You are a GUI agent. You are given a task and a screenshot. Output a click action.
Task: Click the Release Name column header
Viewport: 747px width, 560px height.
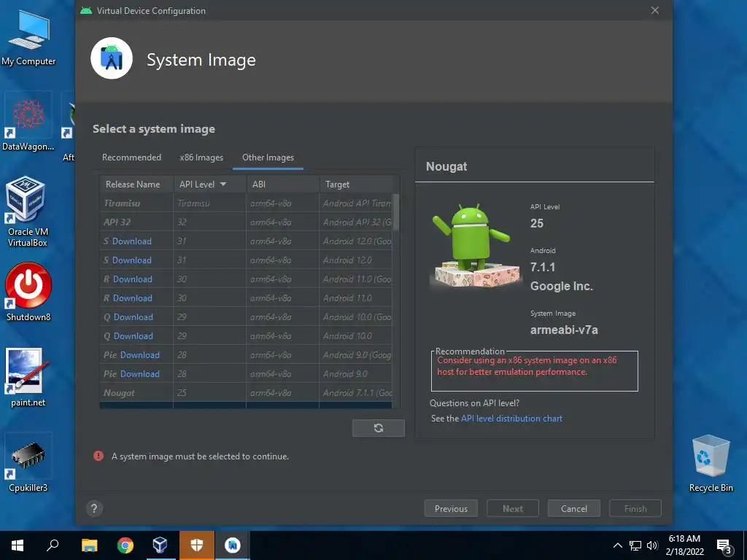click(136, 184)
